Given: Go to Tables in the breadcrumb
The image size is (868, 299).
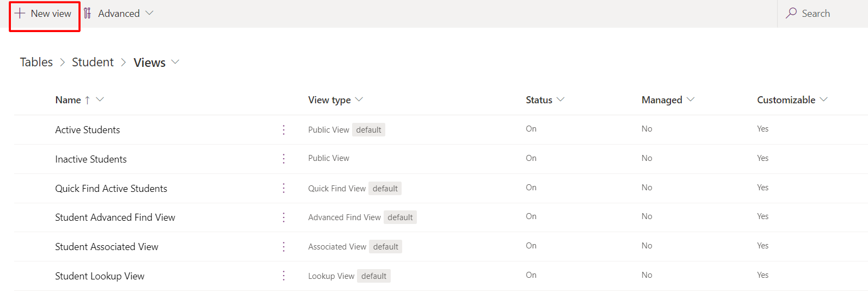Looking at the screenshot, I should pyautogui.click(x=36, y=63).
